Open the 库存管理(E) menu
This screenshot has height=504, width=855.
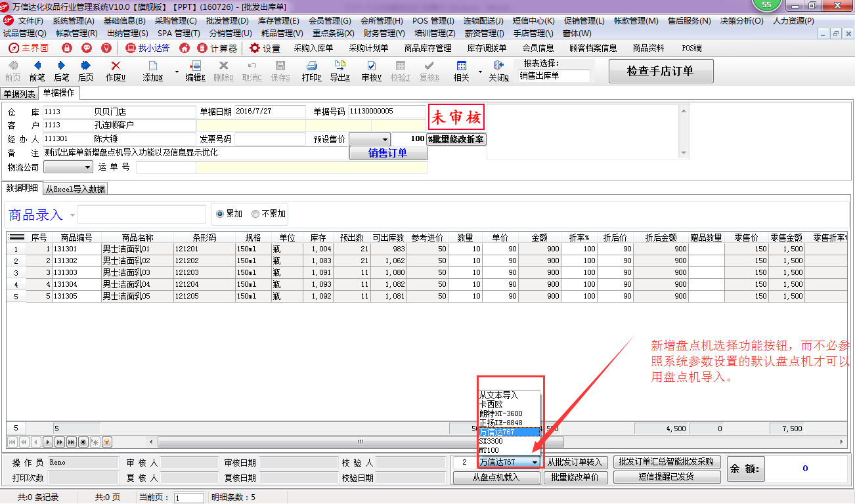point(278,21)
